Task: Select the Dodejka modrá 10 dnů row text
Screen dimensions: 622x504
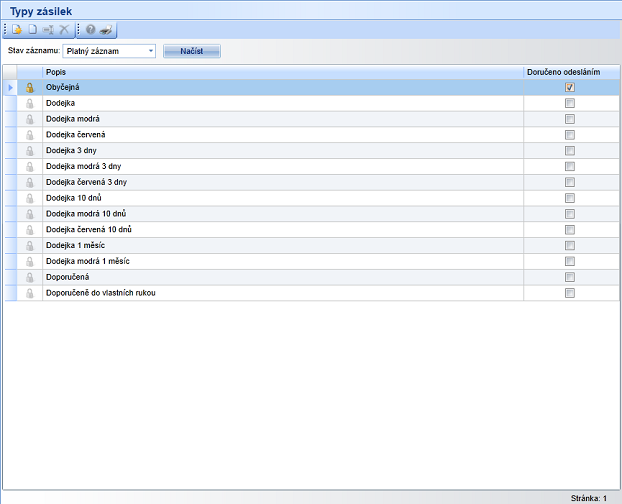Action: [x=86, y=214]
